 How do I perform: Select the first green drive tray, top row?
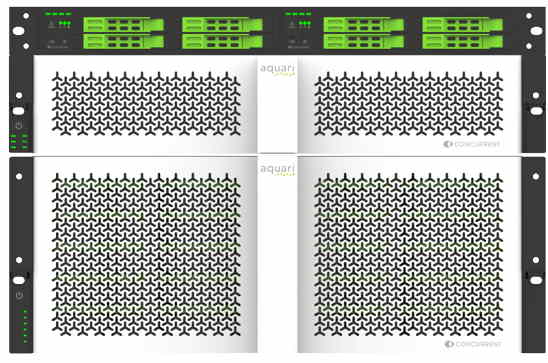123,25
